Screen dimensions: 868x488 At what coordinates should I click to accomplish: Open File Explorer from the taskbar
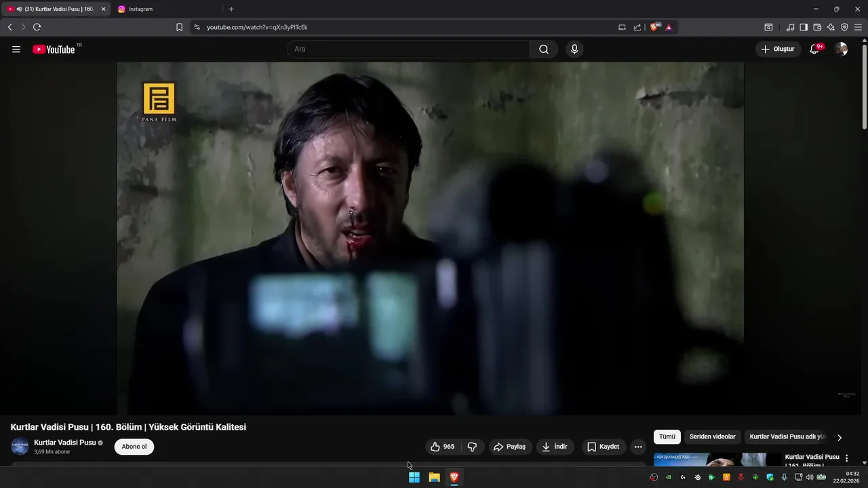point(434,477)
